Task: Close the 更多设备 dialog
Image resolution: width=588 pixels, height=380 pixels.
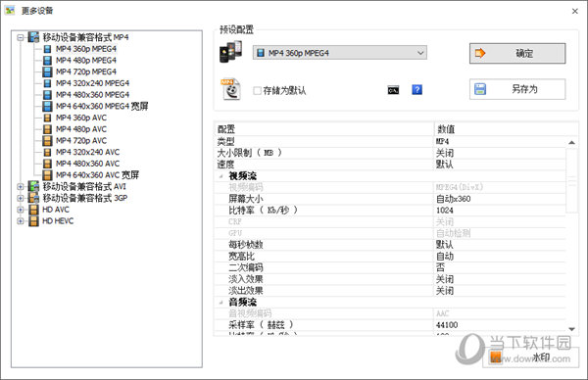Action: [x=575, y=11]
